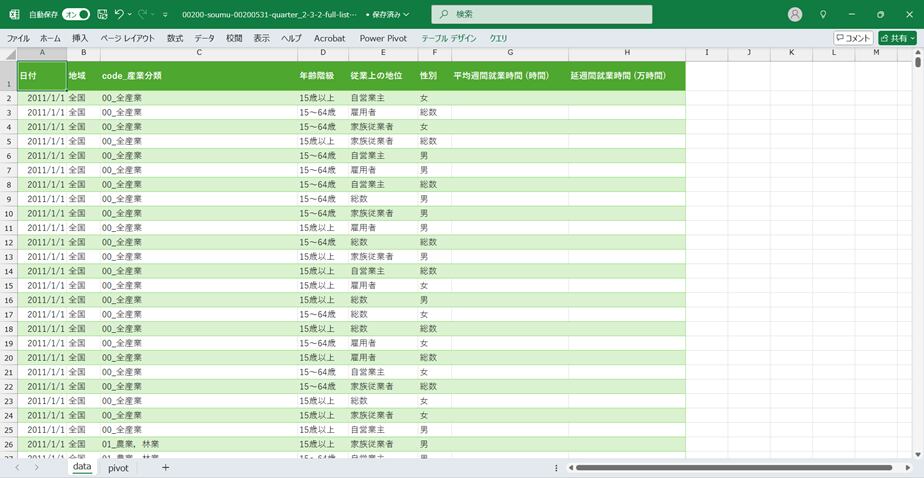Click the save icon in title bar
The height and width of the screenshot is (478, 924).
[x=102, y=15]
